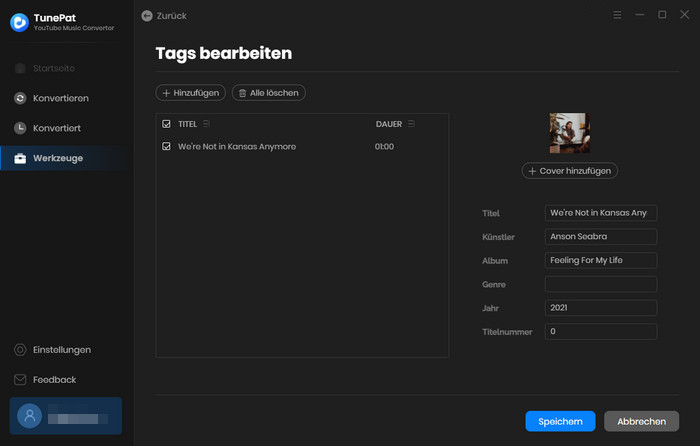Edit the Album field Feeling For My Life

pos(601,260)
